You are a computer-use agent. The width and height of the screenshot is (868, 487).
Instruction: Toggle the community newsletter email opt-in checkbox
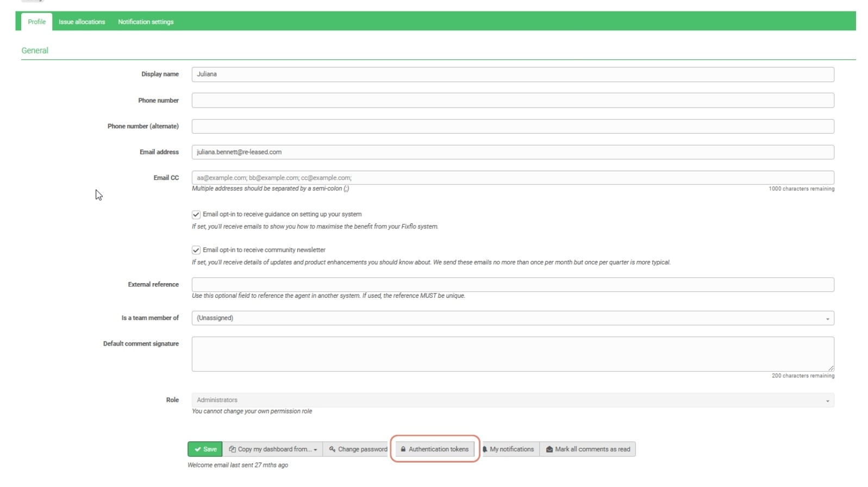coord(196,250)
